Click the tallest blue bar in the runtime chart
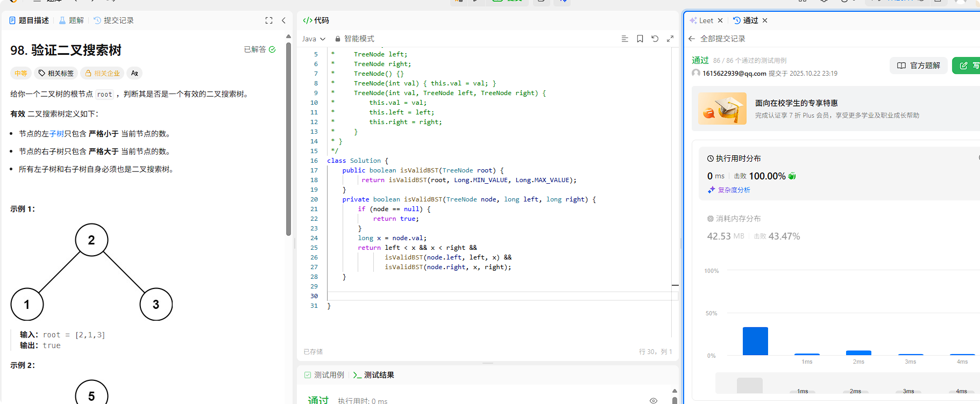The height and width of the screenshot is (404, 980). point(755,341)
